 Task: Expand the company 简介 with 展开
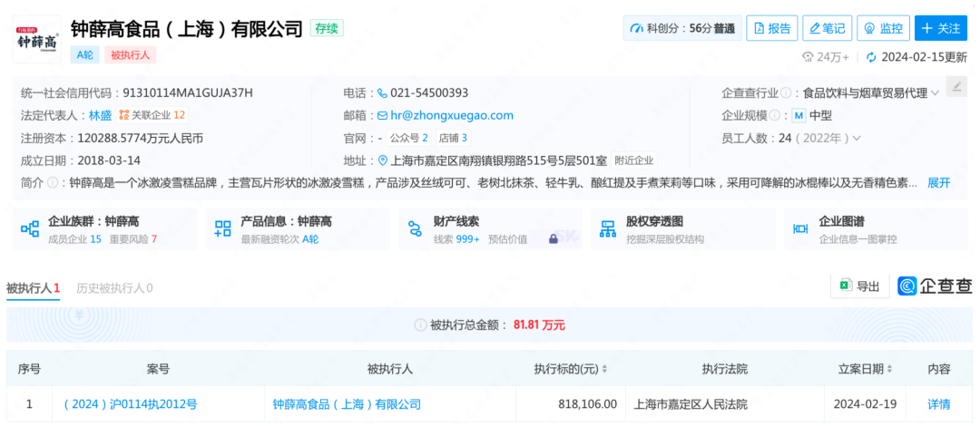tap(938, 182)
